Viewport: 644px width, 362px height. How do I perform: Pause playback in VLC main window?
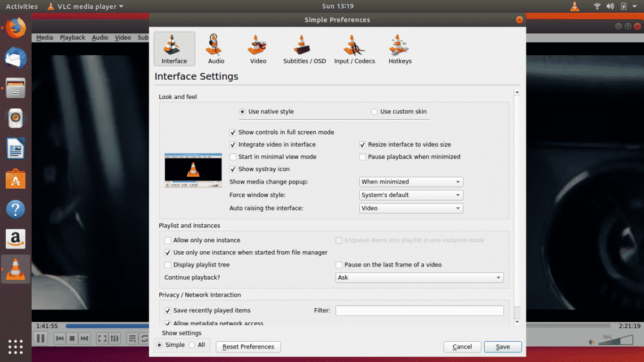pyautogui.click(x=40, y=339)
